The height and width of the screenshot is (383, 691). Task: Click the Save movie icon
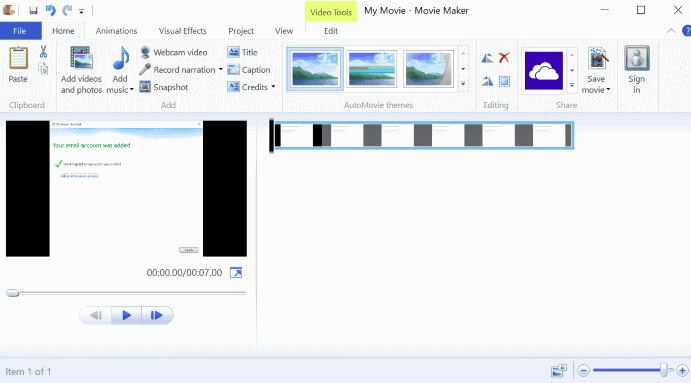point(598,59)
